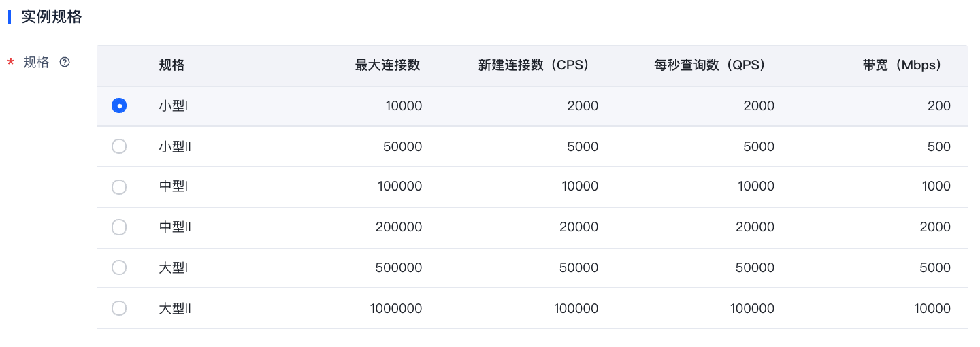Pick the 大型II radio button

[119, 308]
